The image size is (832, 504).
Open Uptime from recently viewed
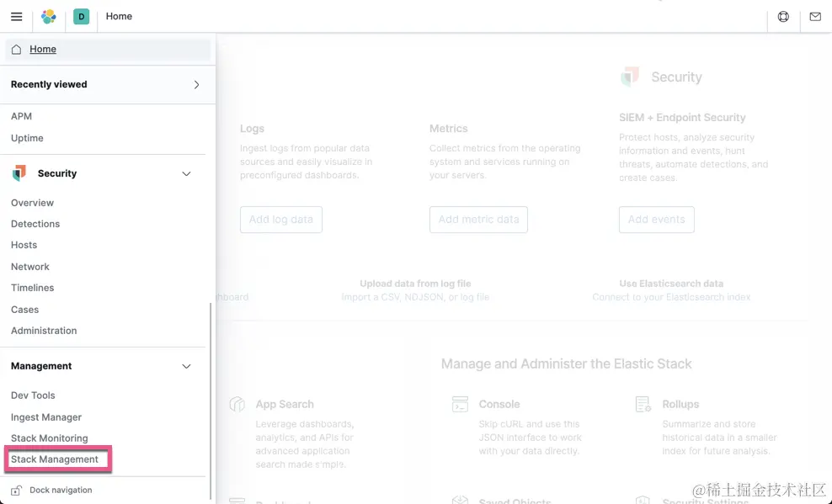(27, 138)
